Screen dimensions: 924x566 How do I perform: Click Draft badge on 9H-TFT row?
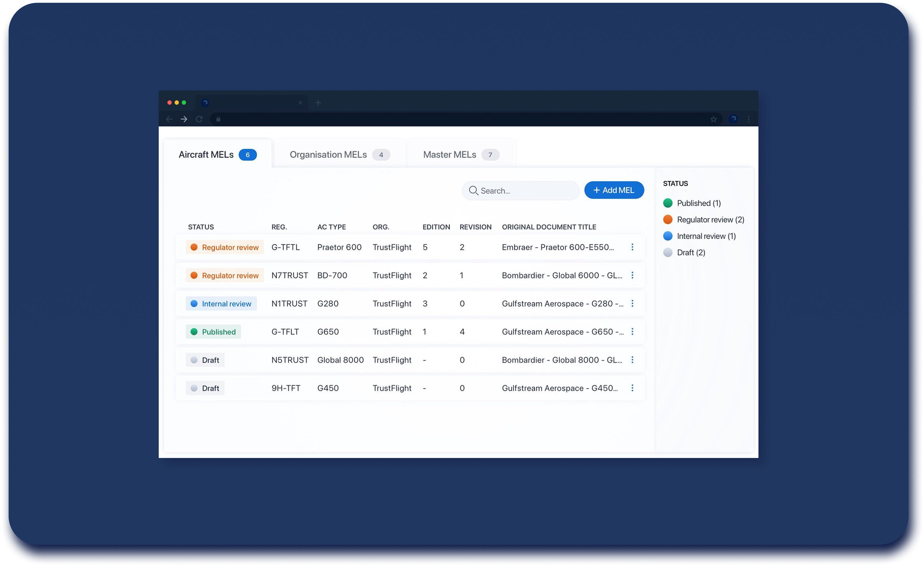coord(205,388)
